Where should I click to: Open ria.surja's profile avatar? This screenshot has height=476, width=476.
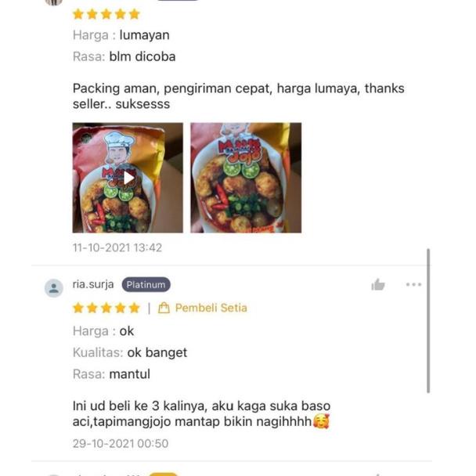[x=54, y=288]
